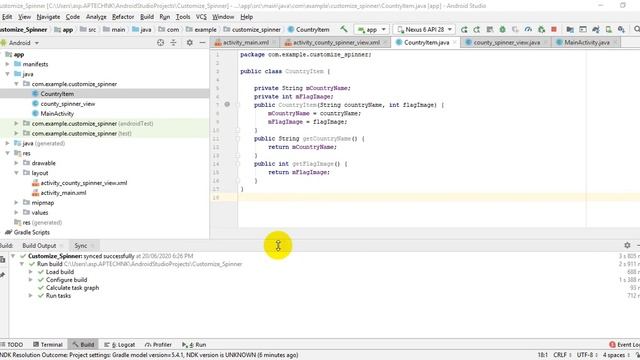Toggle the Run tool window
The width and height of the screenshot is (640, 360).
194,344
